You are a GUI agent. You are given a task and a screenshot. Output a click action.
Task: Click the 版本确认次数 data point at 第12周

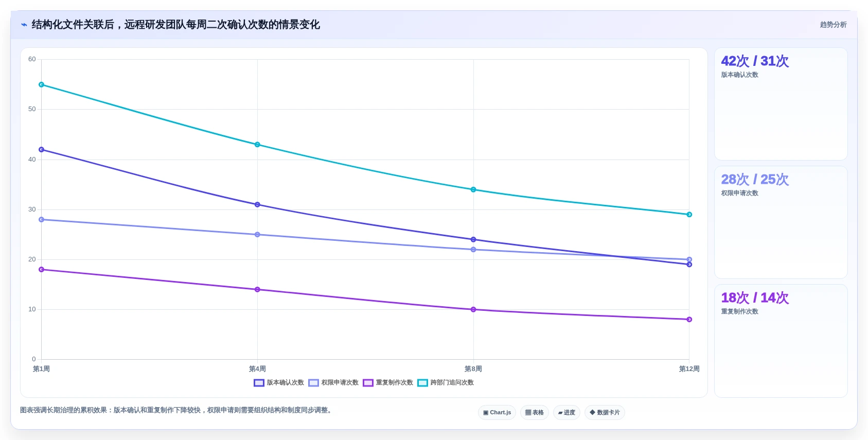(689, 265)
